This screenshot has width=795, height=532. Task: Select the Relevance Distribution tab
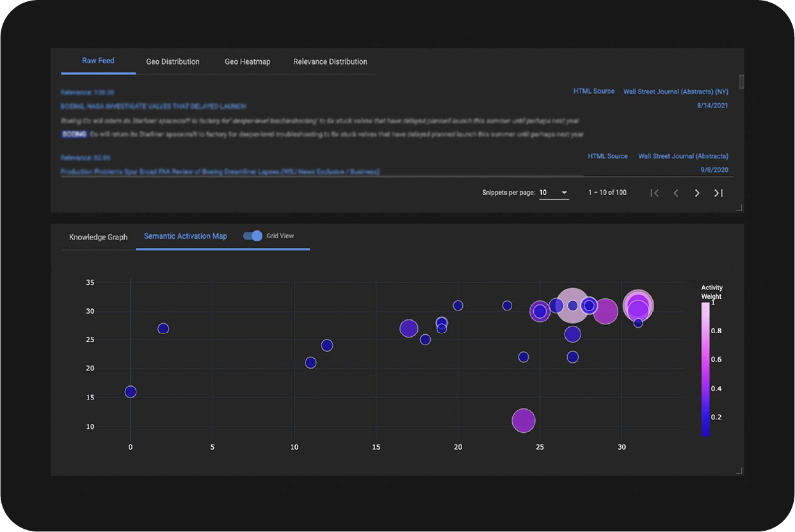pyautogui.click(x=330, y=62)
